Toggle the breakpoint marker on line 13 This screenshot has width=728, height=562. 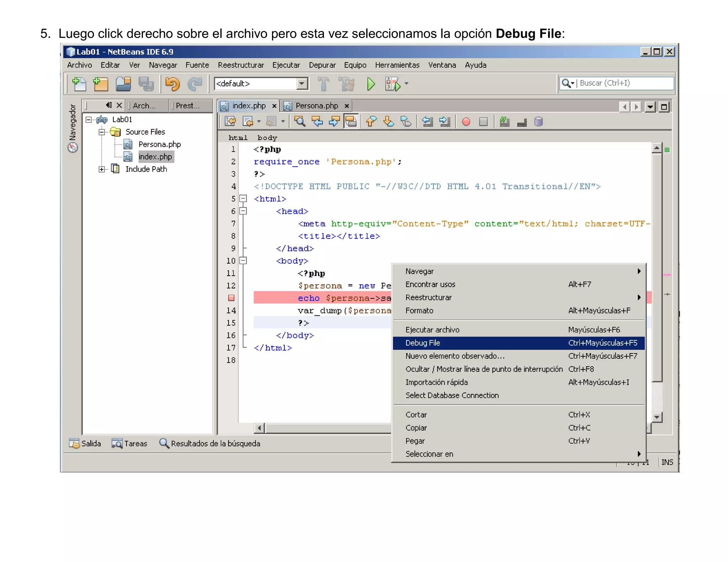click(x=231, y=298)
